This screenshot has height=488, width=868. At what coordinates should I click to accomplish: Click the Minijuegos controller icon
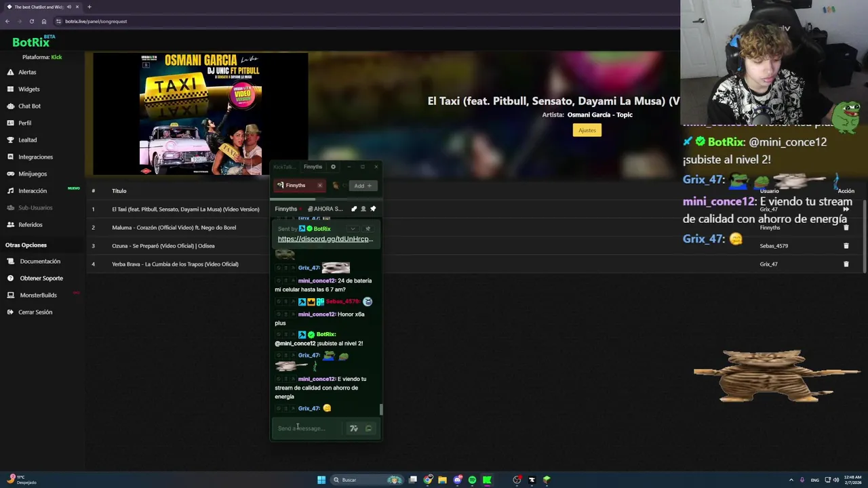click(x=10, y=174)
